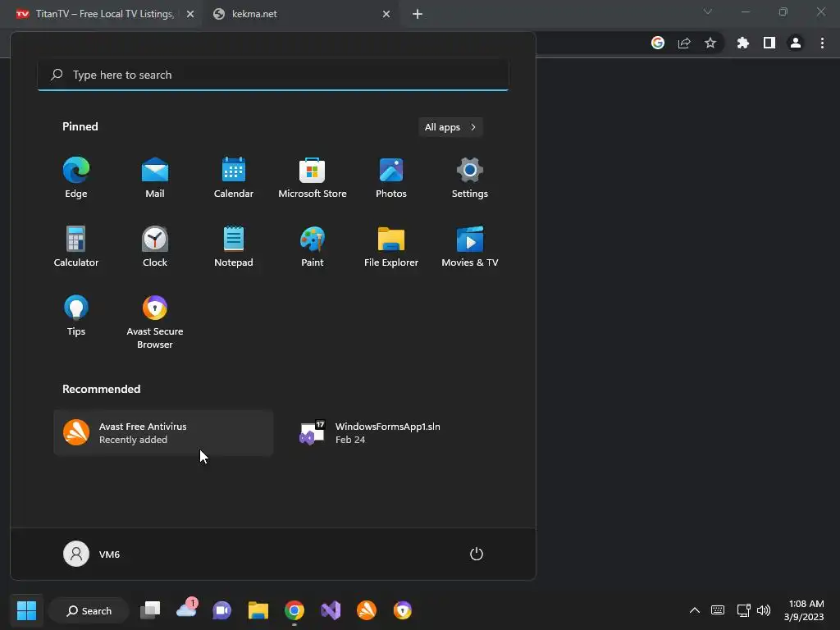
Task: Switch to Chrome on the taskbar
Action: (x=294, y=610)
